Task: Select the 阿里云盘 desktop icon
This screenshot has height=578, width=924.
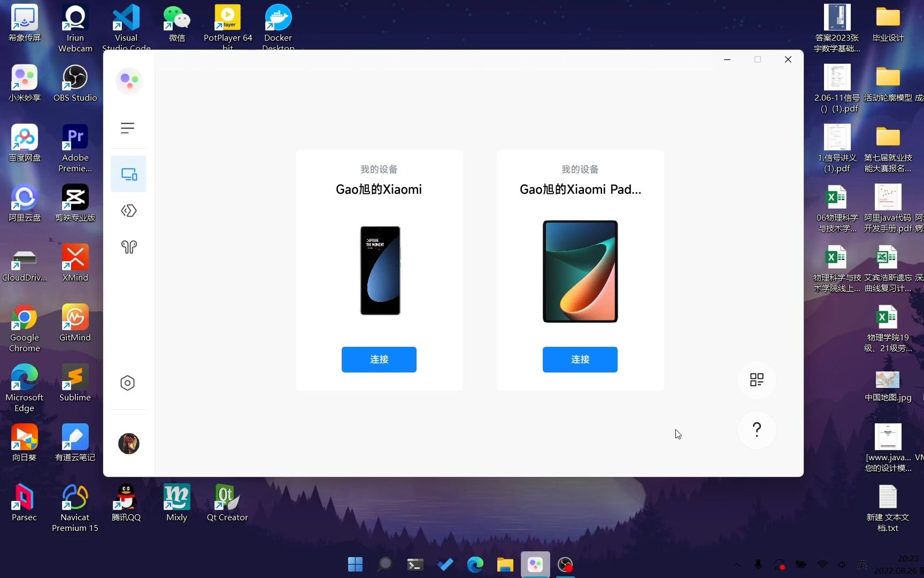Action: 24,203
